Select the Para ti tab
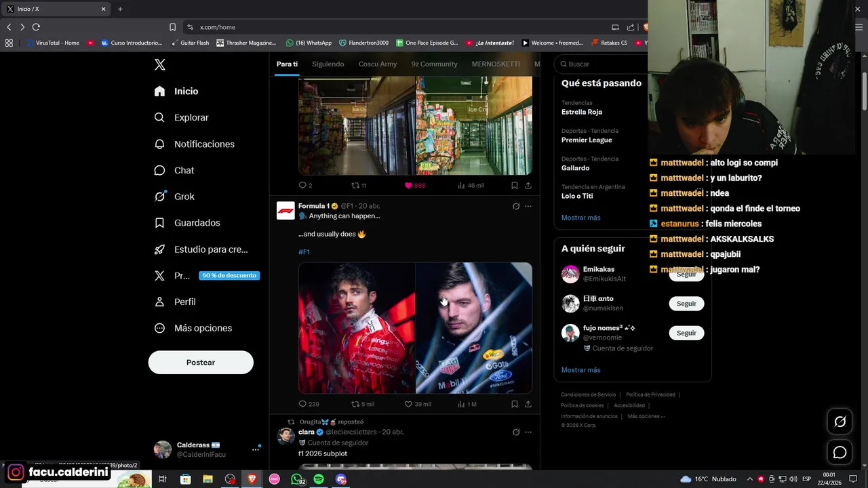868x488 pixels. click(x=287, y=64)
